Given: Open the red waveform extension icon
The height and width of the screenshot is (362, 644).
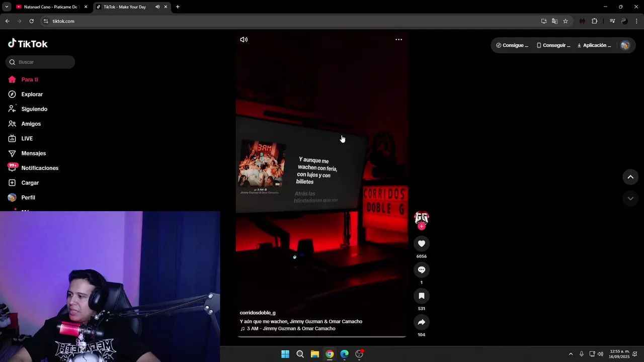Looking at the screenshot, I should click(x=582, y=21).
